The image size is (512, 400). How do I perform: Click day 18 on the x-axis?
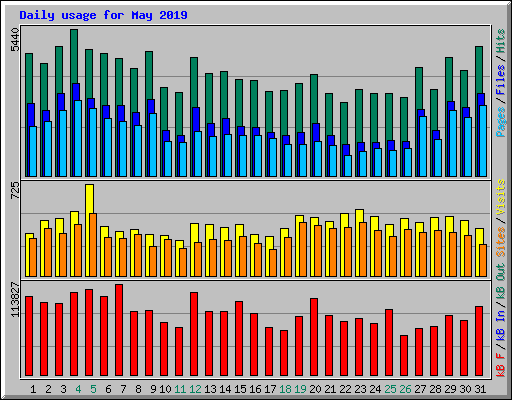coord(285,389)
